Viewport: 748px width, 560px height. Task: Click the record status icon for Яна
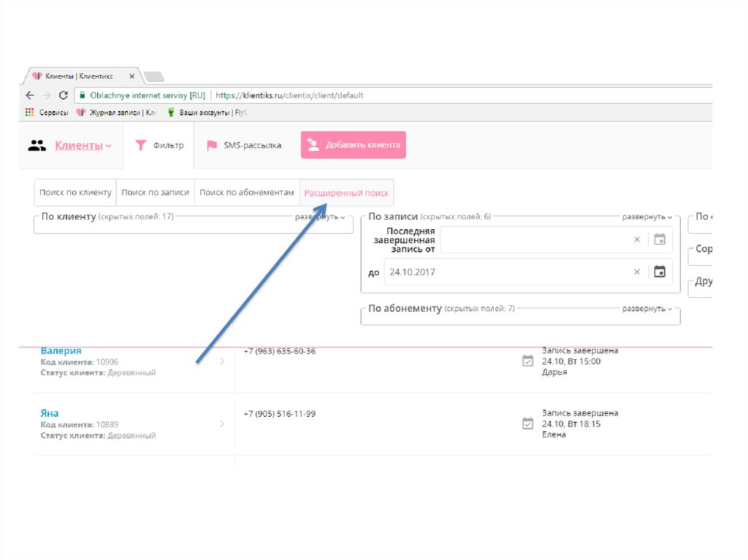pyautogui.click(x=527, y=423)
